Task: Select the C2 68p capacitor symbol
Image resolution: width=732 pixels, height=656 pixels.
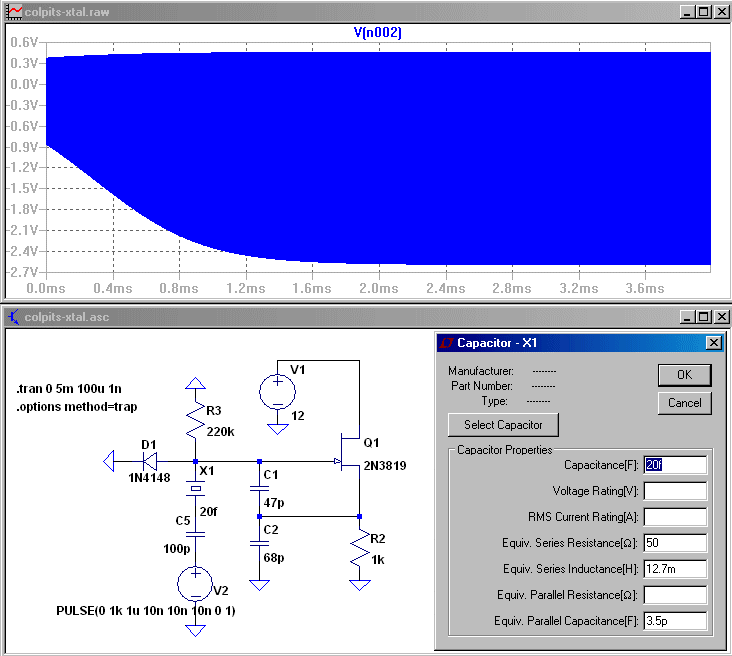Action: (x=259, y=543)
